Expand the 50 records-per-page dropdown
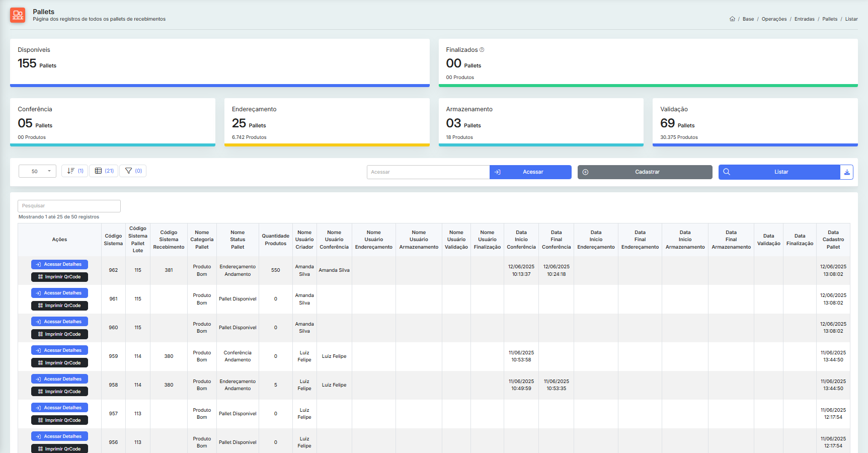The width and height of the screenshot is (868, 453). tap(37, 172)
